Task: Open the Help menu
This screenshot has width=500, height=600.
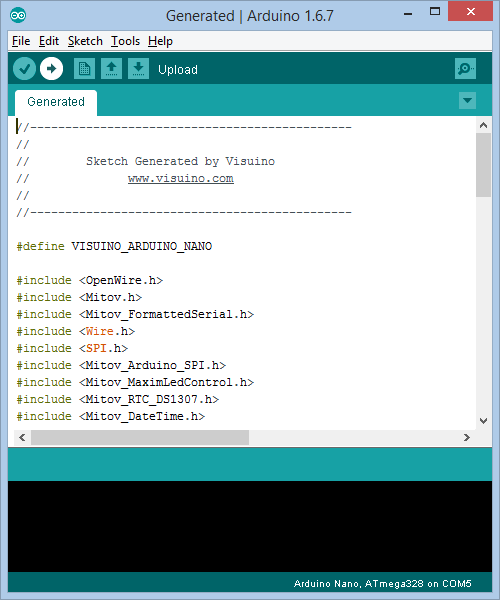Action: click(160, 41)
